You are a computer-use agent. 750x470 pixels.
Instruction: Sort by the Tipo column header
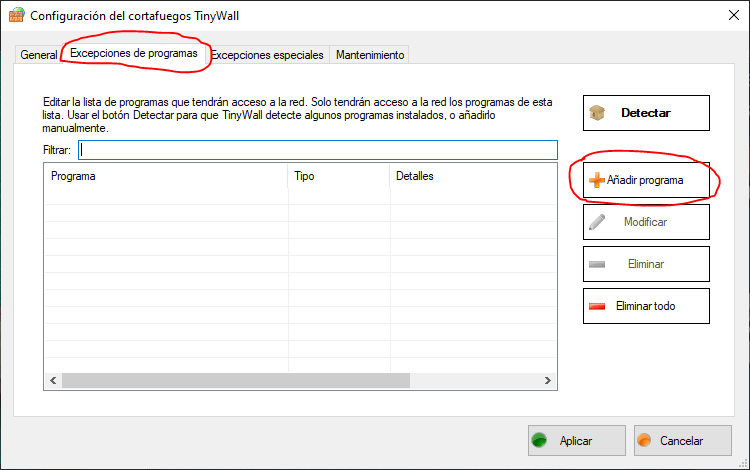(339, 176)
